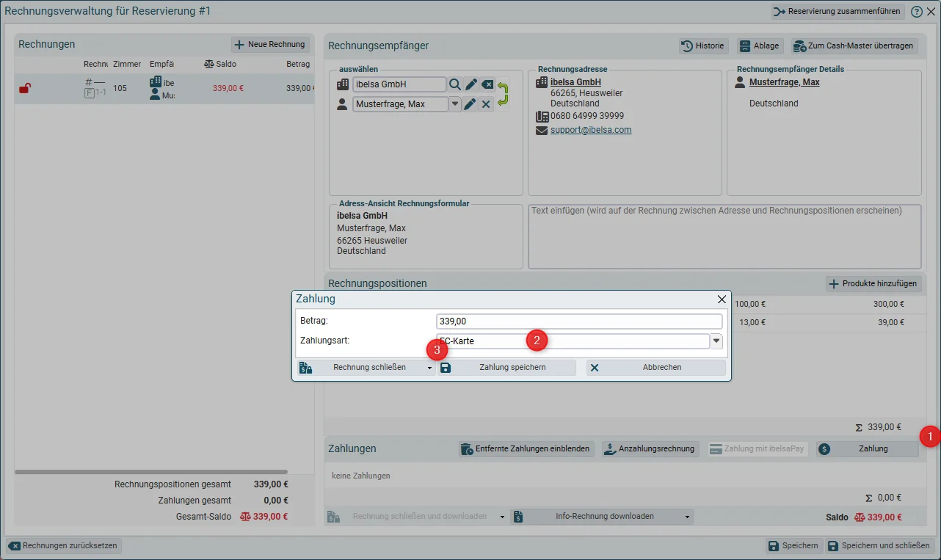Open the Historie view
The height and width of the screenshot is (560, 941).
[703, 46]
